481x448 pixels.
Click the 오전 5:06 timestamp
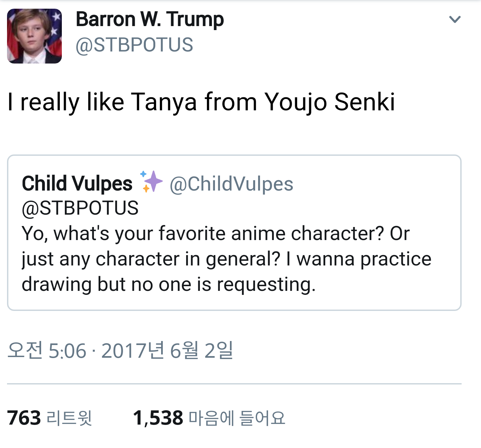pos(47,351)
